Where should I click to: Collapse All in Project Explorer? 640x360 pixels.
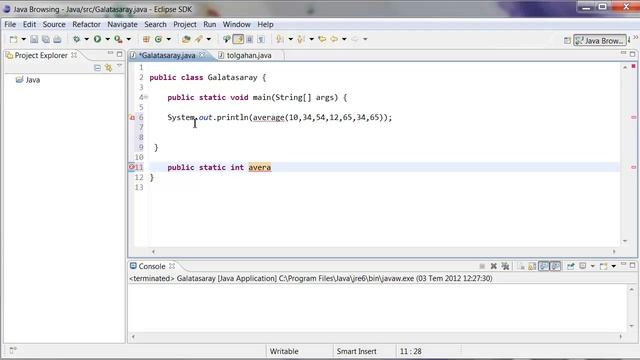tap(97, 68)
